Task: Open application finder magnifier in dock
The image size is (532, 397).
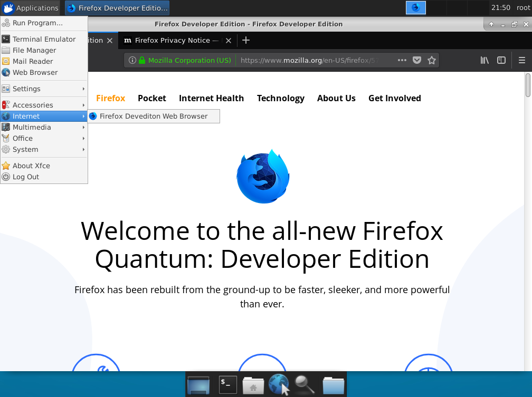Action: point(305,385)
